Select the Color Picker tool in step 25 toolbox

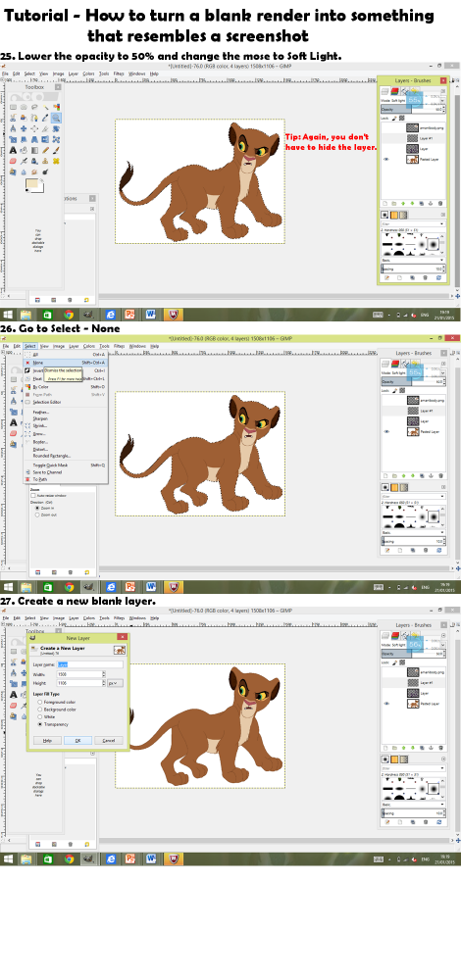pos(45,119)
